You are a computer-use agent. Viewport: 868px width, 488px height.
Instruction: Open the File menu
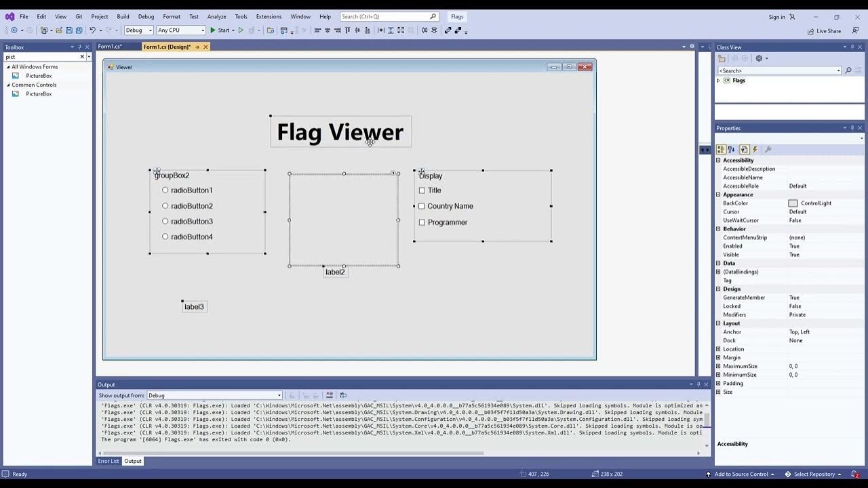coord(24,16)
